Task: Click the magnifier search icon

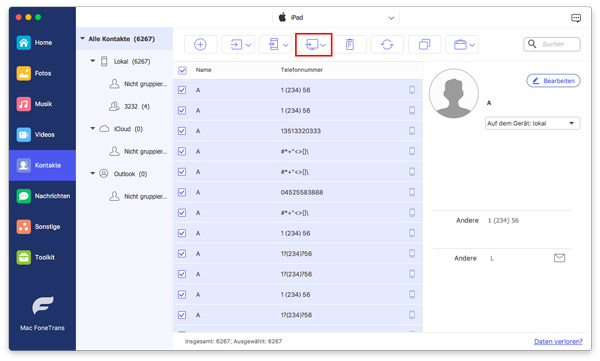Action: pos(532,44)
